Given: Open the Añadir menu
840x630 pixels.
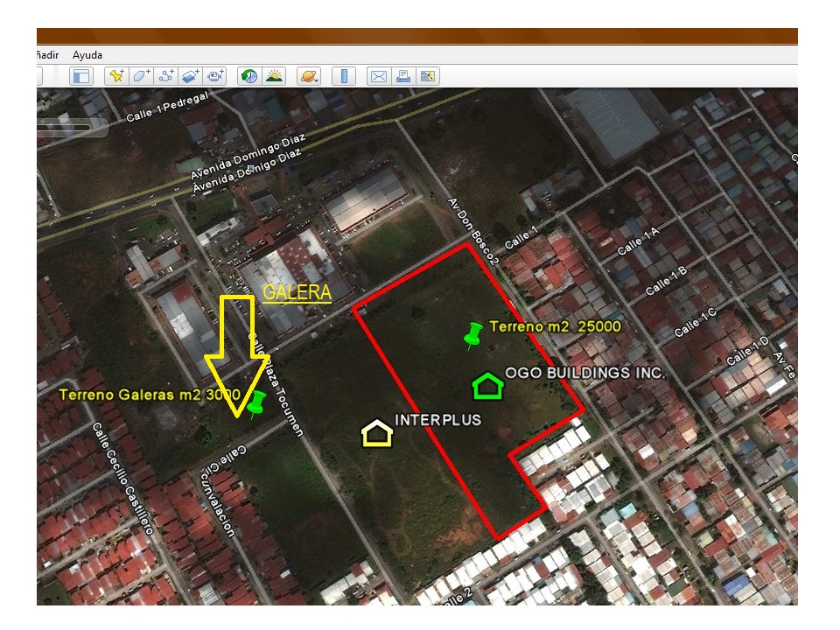Looking at the screenshot, I should click(x=47, y=55).
